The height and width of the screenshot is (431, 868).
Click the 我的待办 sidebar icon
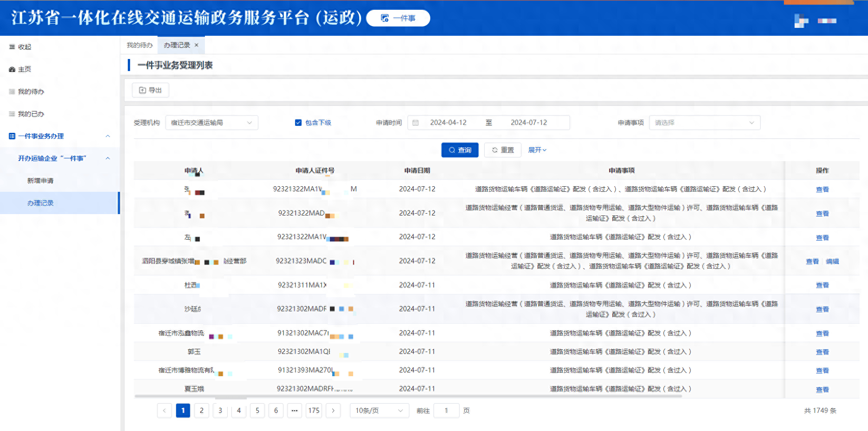[13, 91]
